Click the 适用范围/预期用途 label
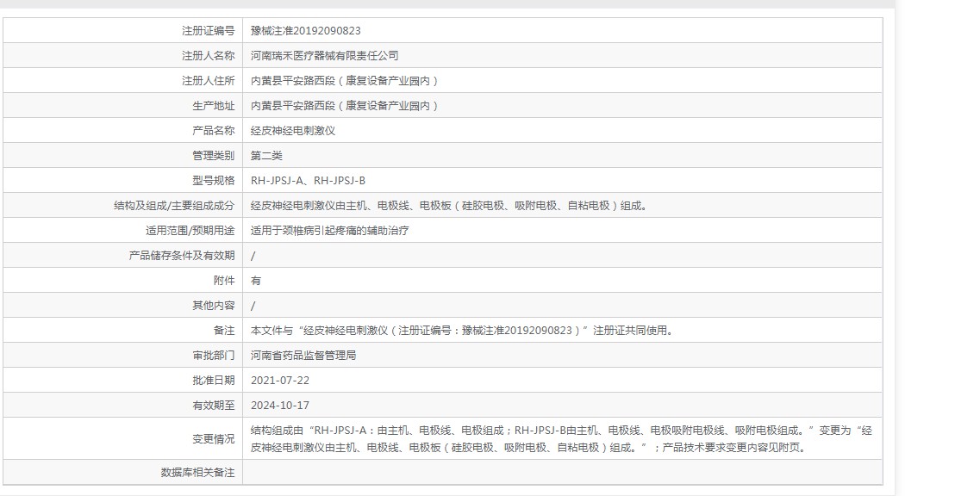980x496 pixels. pyautogui.click(x=190, y=231)
